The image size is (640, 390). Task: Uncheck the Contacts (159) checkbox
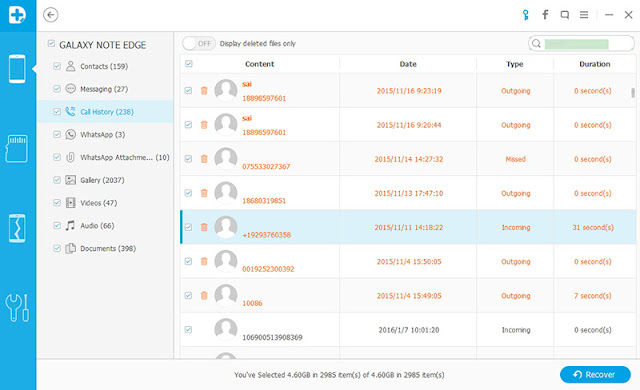pyautogui.click(x=57, y=66)
